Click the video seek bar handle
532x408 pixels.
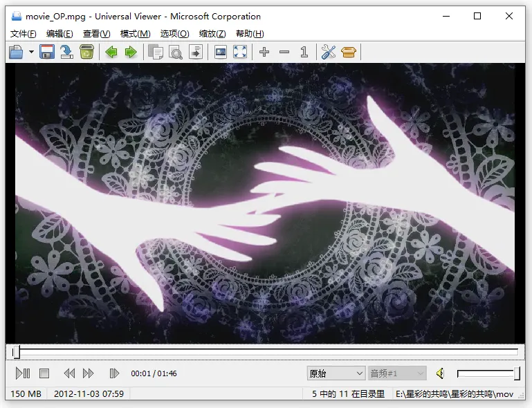16,353
